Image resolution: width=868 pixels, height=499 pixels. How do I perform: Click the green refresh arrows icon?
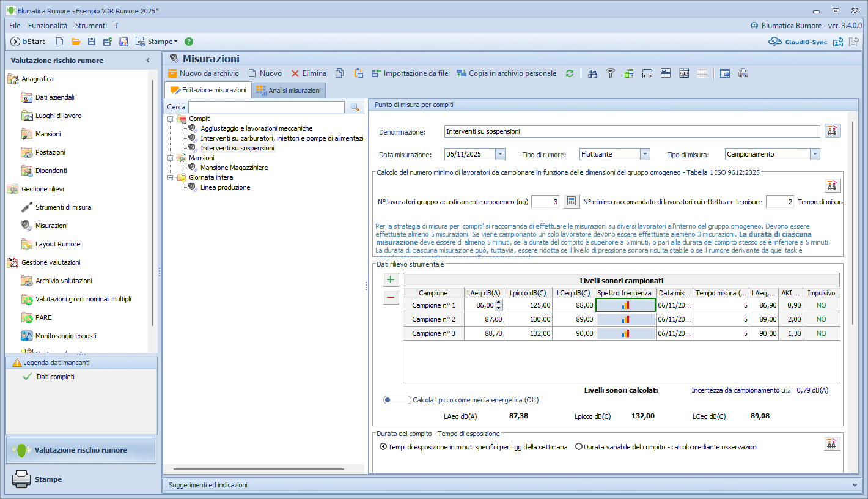pos(570,73)
